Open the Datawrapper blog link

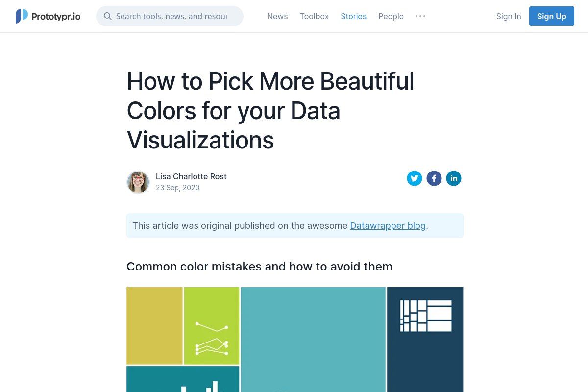click(388, 226)
